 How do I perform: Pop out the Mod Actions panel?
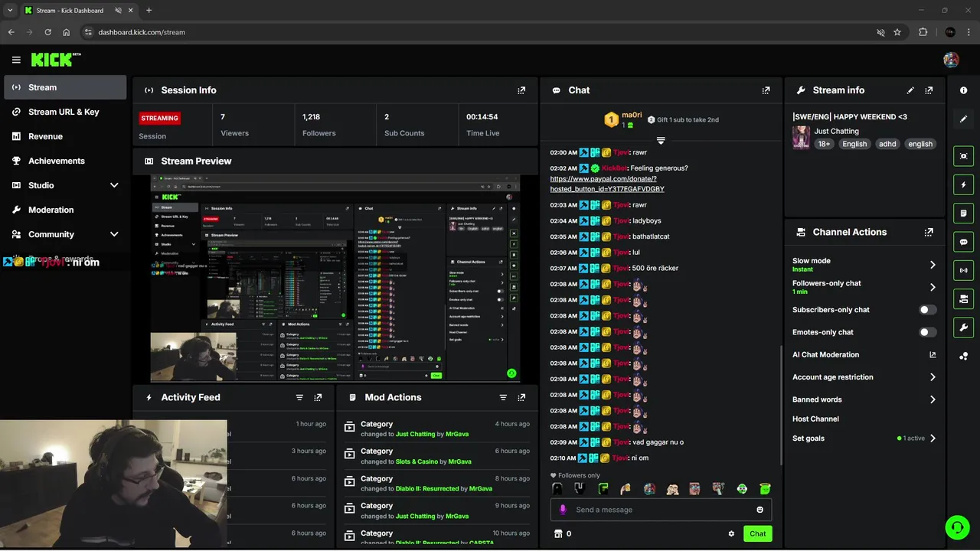click(x=521, y=397)
